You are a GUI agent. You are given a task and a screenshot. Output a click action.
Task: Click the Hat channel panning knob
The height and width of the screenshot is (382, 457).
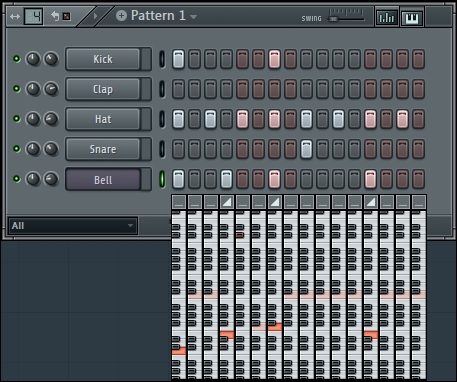[x=33, y=119]
